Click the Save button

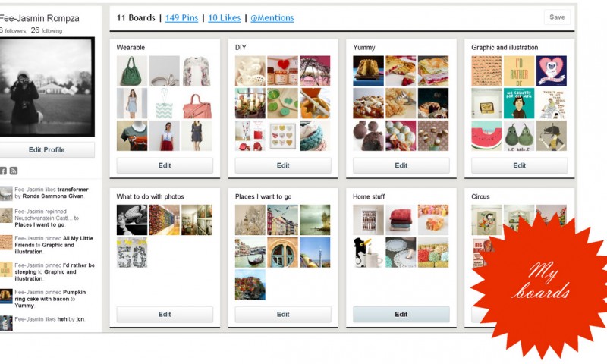point(557,17)
